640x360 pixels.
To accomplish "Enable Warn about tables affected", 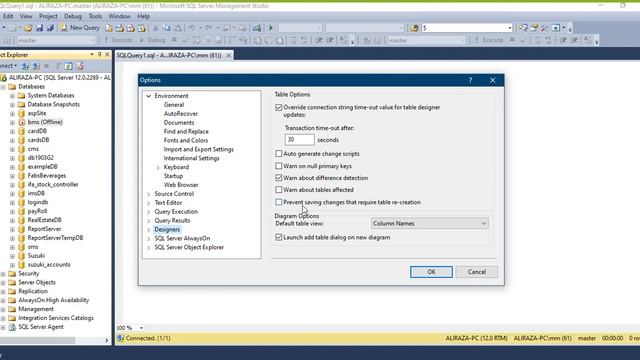I will (278, 190).
